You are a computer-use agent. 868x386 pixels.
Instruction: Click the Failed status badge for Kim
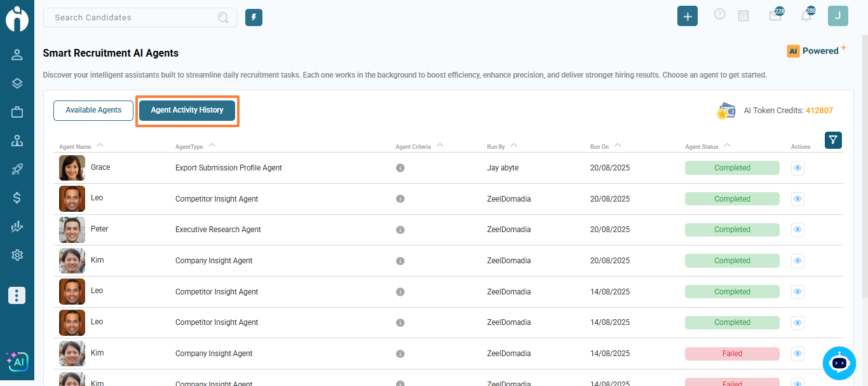click(x=732, y=354)
